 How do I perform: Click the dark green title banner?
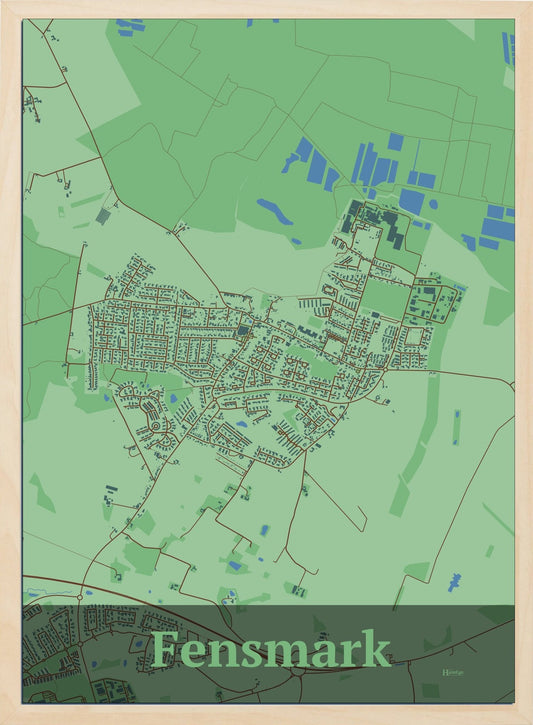pyautogui.click(x=268, y=654)
